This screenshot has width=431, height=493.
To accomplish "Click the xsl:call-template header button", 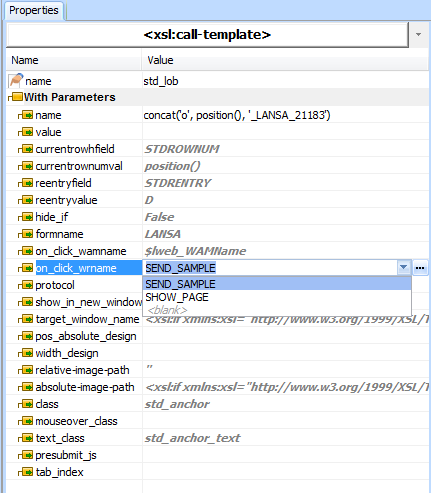I will (x=207, y=35).
